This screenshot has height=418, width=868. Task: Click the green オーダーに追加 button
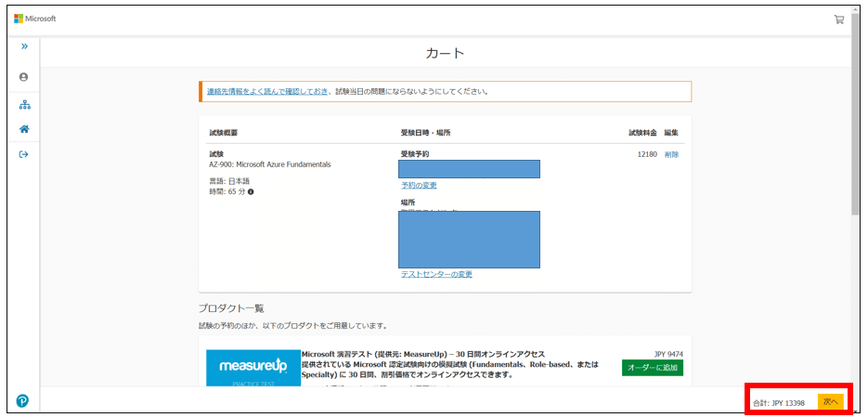coord(652,368)
